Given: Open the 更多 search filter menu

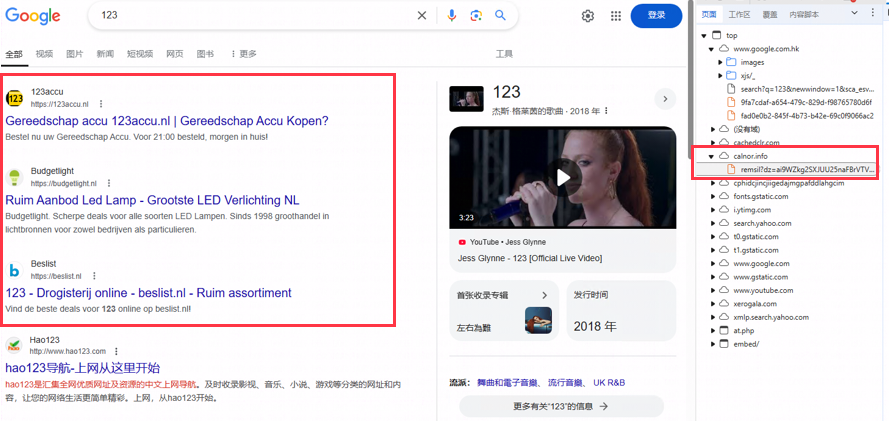Looking at the screenshot, I should tap(243, 54).
